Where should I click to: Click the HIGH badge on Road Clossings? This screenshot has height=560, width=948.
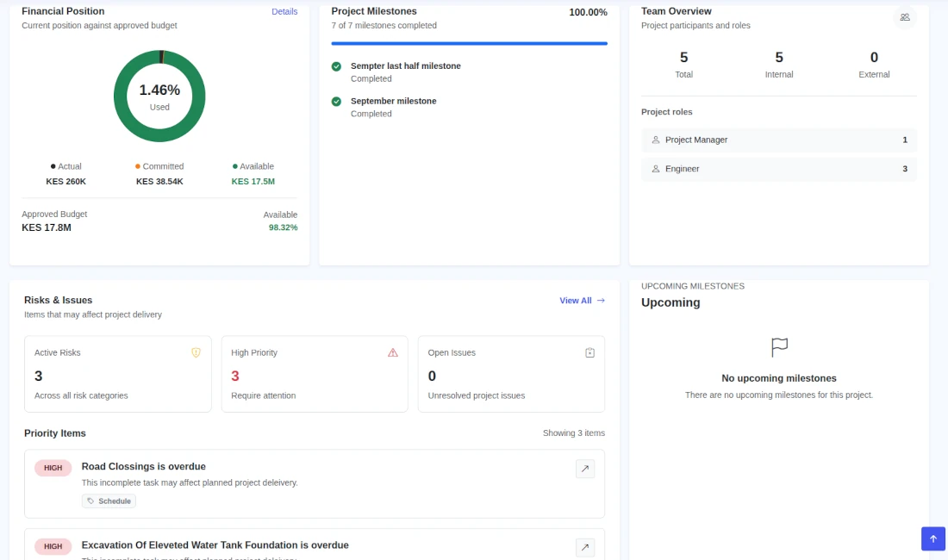(53, 468)
